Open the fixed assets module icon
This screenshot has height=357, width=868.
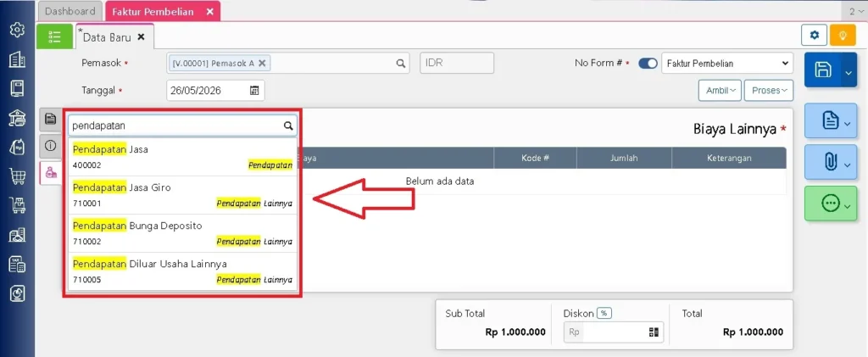pyautogui.click(x=17, y=235)
